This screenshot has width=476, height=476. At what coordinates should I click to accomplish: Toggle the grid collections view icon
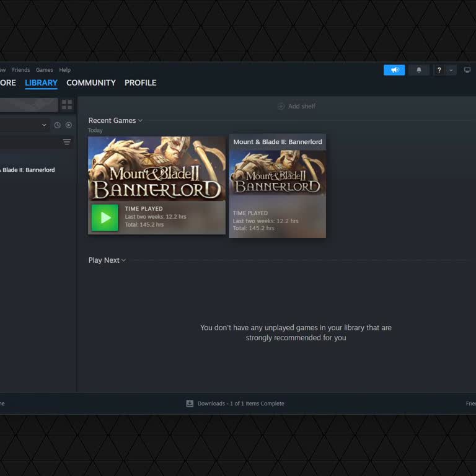pyautogui.click(x=67, y=105)
